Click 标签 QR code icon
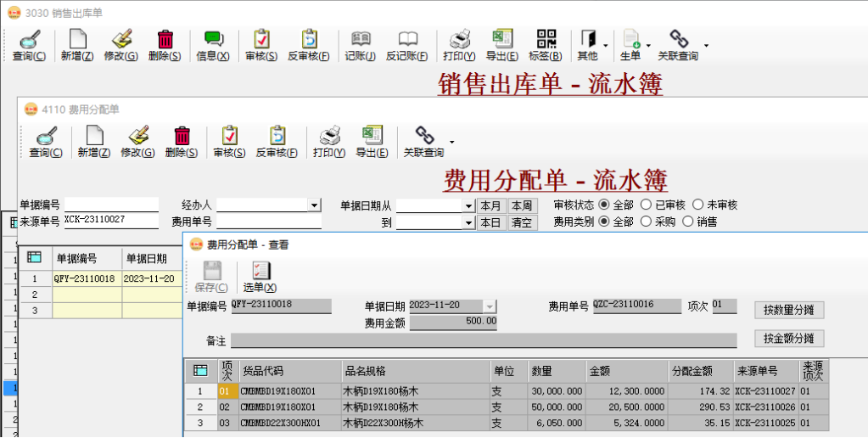The image size is (868, 438). [546, 39]
